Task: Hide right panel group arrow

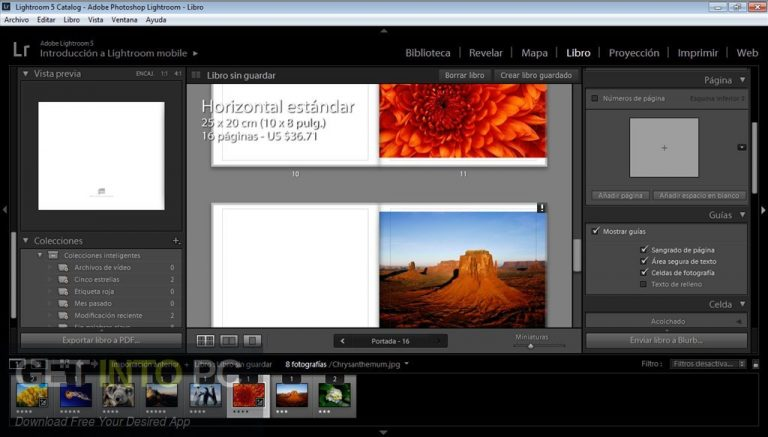Action: coord(764,210)
